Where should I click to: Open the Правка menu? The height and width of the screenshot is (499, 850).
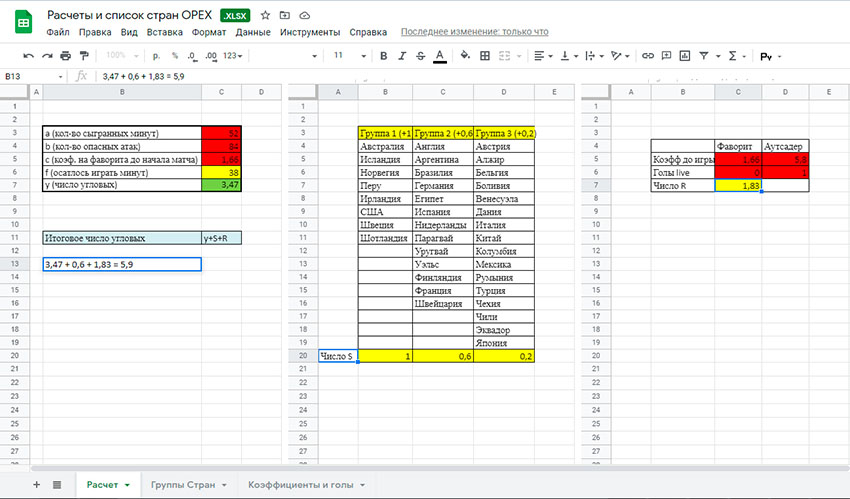95,32
